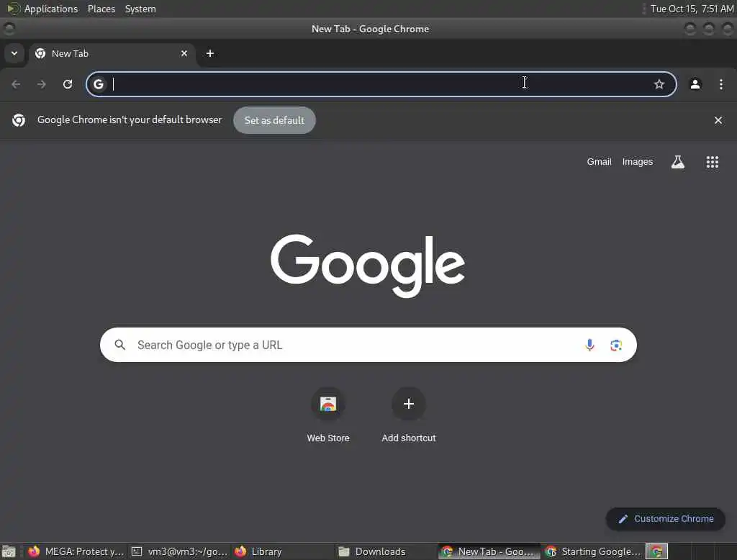Click the show desktop icon in taskbar
The image size is (737, 560).
point(9,551)
